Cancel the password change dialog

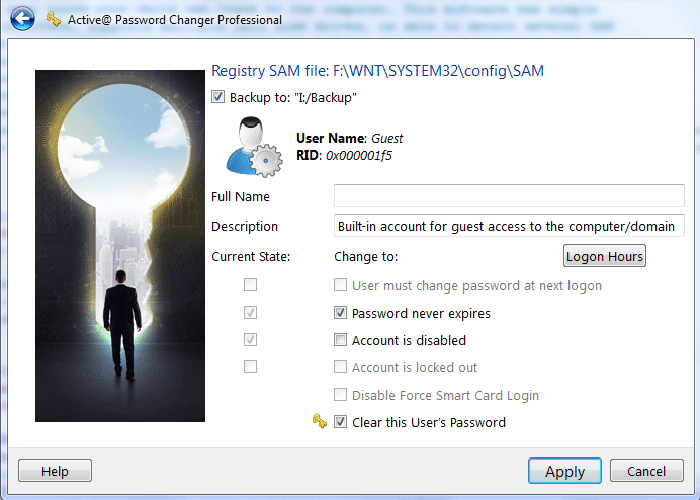646,471
